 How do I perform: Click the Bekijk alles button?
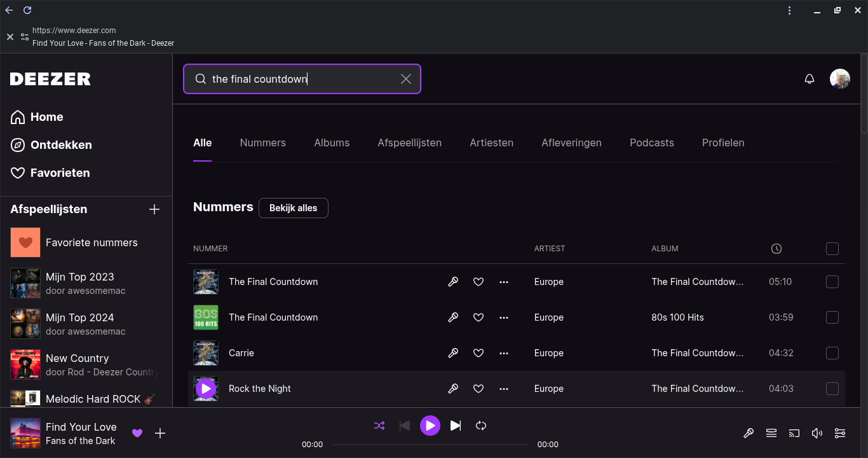click(294, 208)
